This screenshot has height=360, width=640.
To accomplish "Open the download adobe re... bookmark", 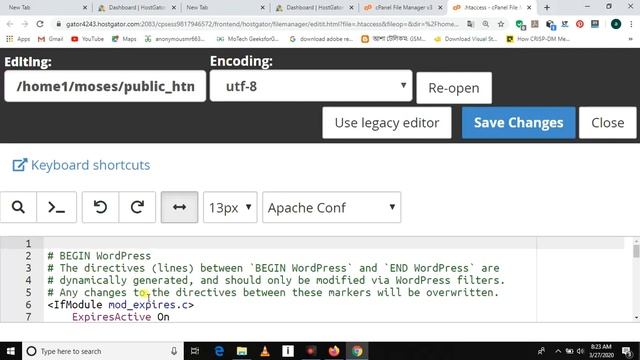I will pos(321,39).
